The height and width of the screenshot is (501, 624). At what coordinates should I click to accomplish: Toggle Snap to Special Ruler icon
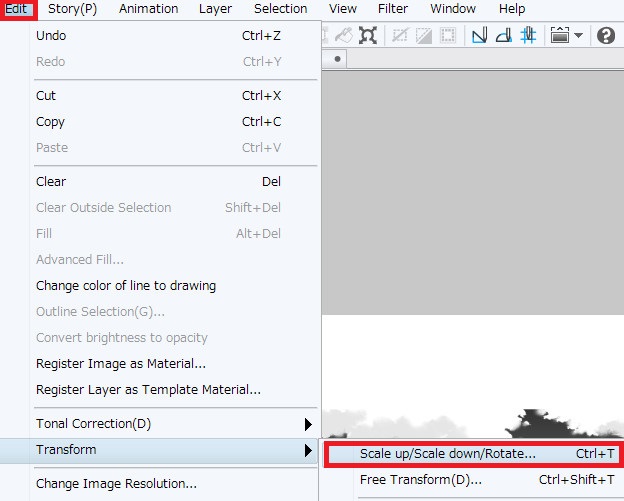click(504, 35)
